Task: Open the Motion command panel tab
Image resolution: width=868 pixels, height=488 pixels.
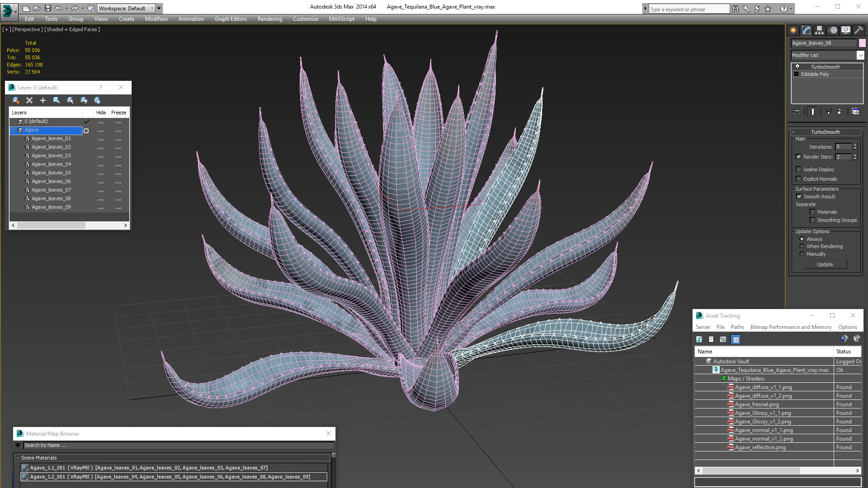Action: click(833, 30)
